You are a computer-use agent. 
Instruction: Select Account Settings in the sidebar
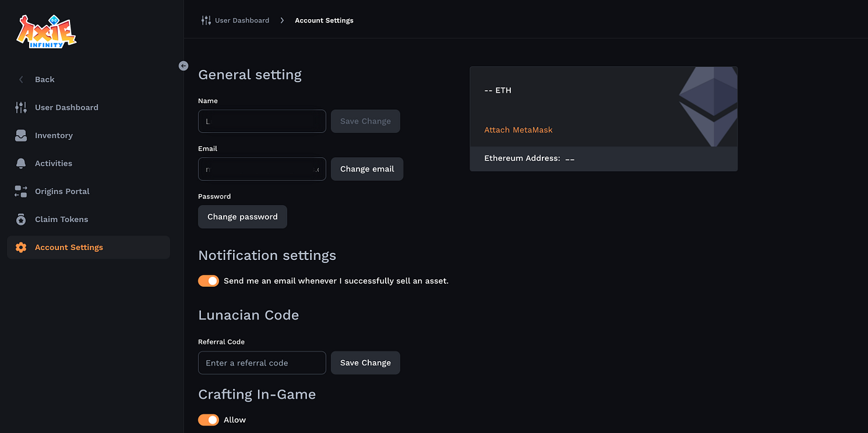click(69, 246)
